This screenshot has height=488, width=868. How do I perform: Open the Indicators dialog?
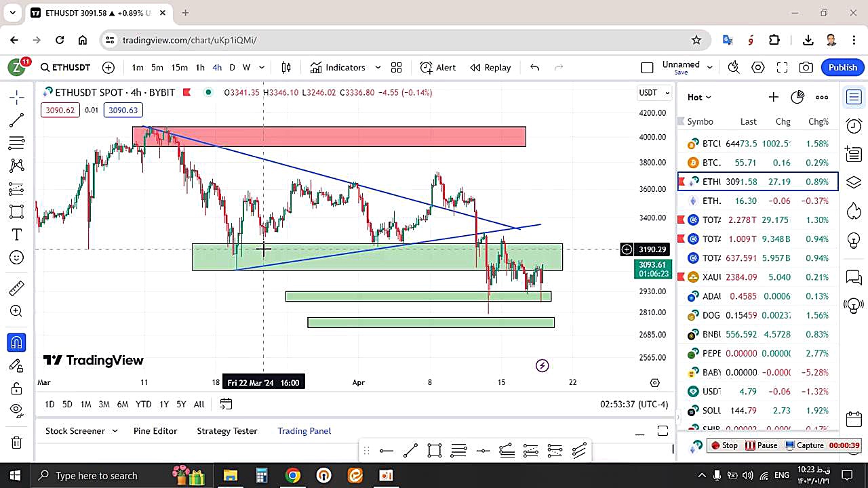338,67
